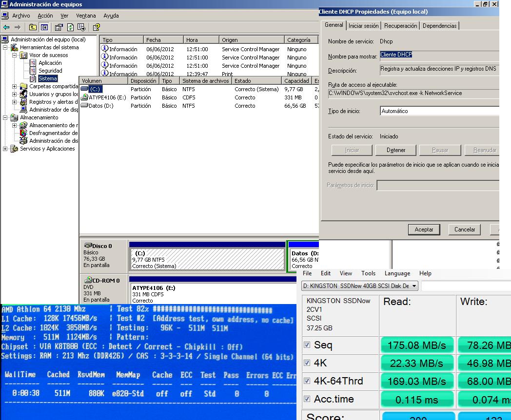Open Properties via the toolbar icon
The height and width of the screenshot is (420, 511).
(59, 28)
